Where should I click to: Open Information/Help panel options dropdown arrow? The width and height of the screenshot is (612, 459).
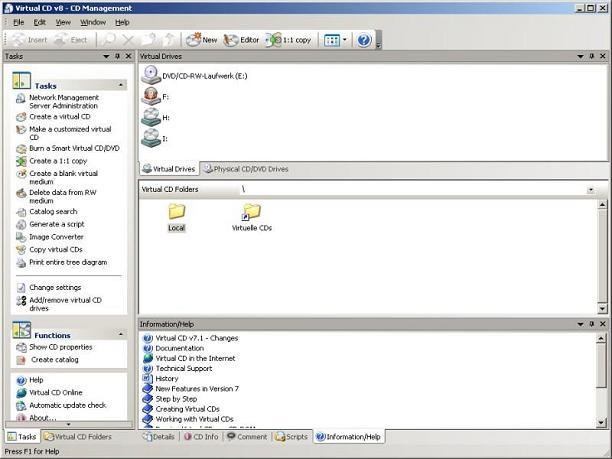(x=580, y=324)
